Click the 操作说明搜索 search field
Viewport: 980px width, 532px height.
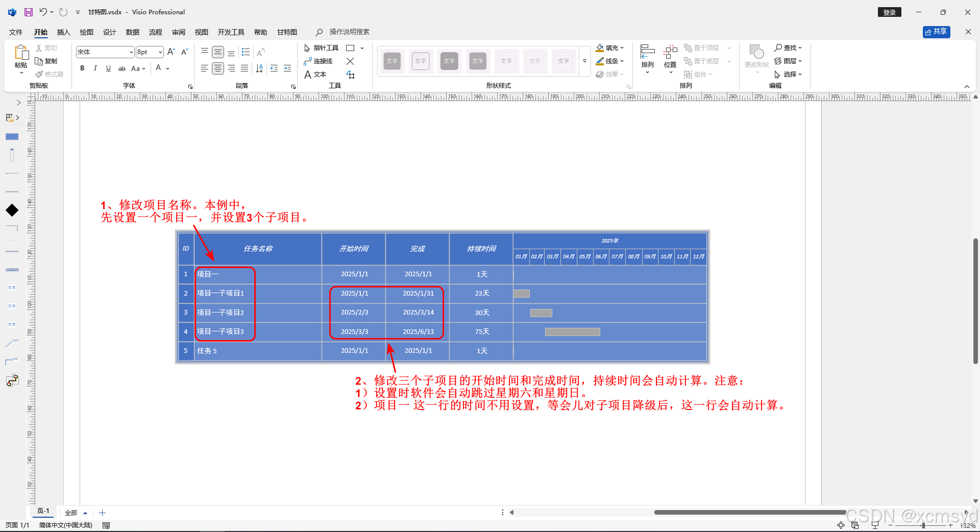tap(349, 32)
